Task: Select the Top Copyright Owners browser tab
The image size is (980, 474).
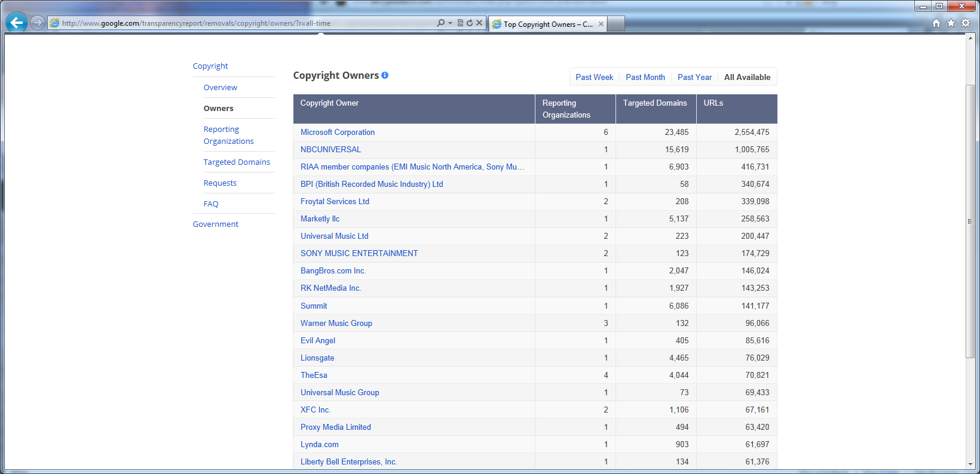Action: 548,24
